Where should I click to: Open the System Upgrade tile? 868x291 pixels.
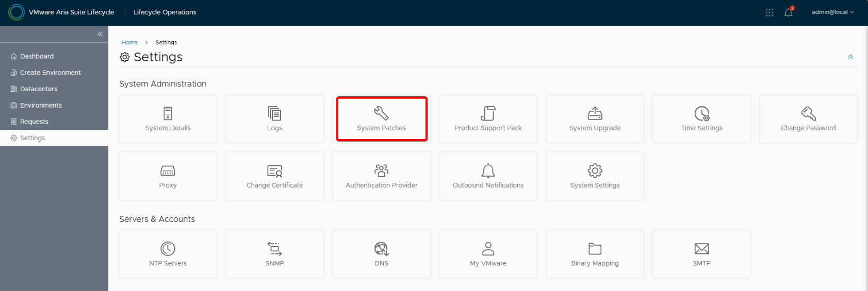coord(595,119)
